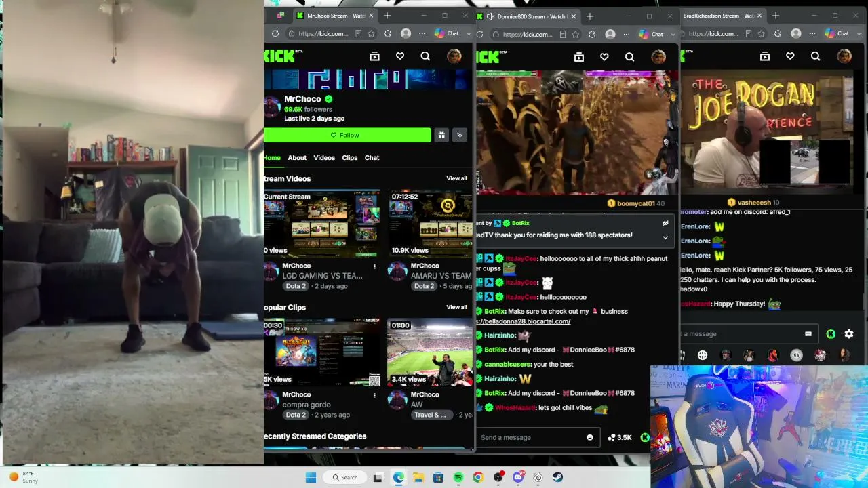Collapse the pinned raid message chevron
This screenshot has width=868, height=488.
click(x=665, y=237)
